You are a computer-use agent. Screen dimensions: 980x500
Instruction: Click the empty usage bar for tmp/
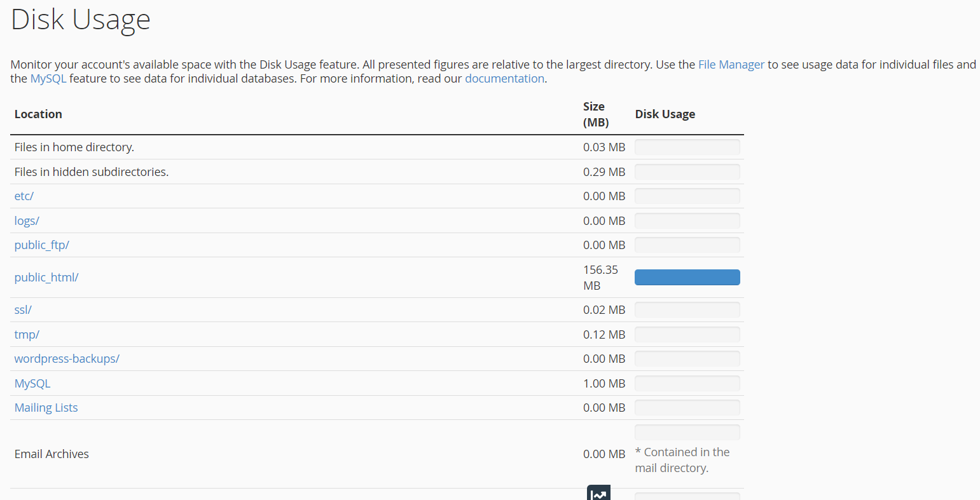point(687,334)
